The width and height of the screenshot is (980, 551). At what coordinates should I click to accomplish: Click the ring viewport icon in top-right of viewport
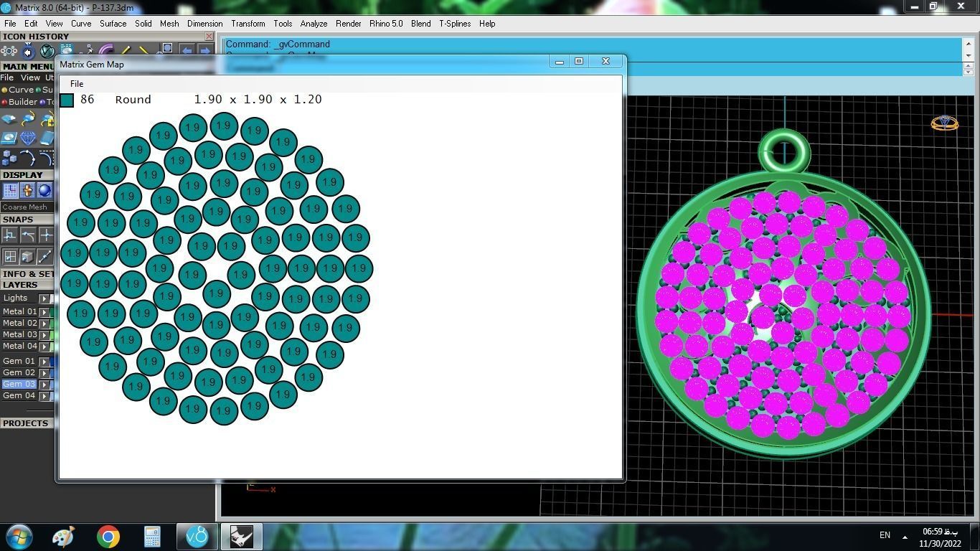click(944, 123)
